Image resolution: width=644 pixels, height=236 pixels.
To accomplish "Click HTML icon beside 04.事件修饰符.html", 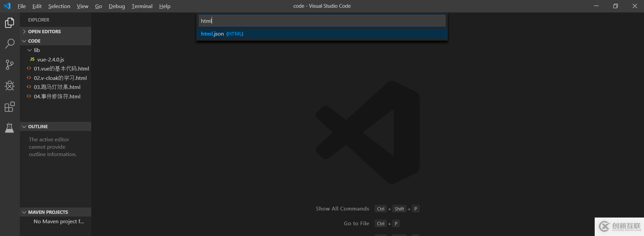I will coord(29,96).
